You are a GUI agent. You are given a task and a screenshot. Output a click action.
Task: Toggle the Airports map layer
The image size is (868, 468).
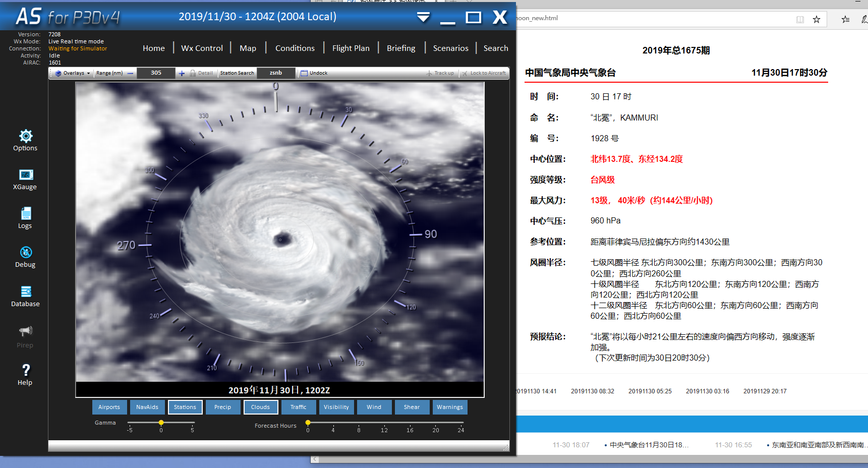point(109,407)
